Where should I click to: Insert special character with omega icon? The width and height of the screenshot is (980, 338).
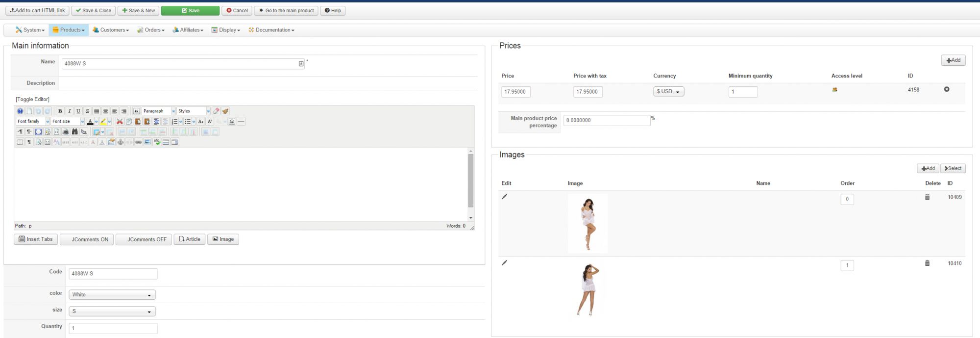point(232,122)
